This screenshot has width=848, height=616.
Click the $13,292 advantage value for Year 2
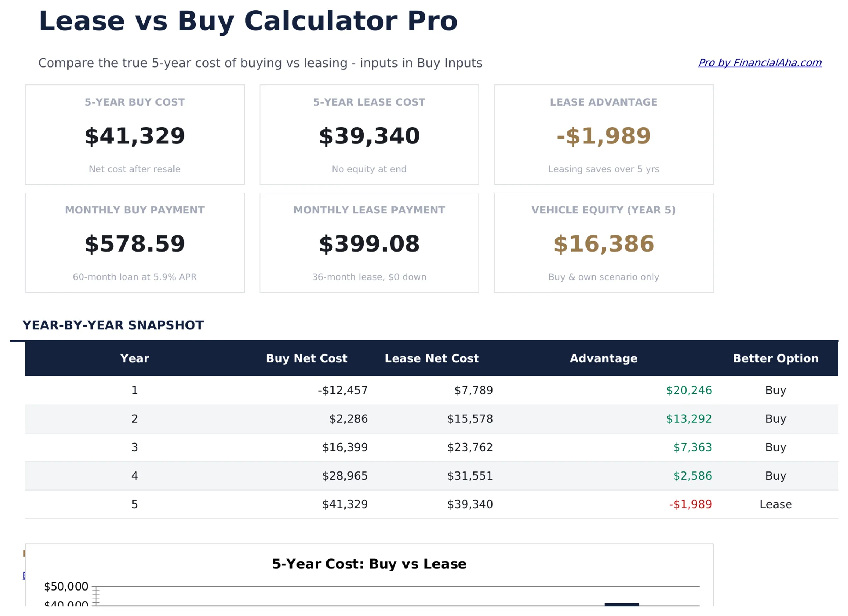point(689,418)
